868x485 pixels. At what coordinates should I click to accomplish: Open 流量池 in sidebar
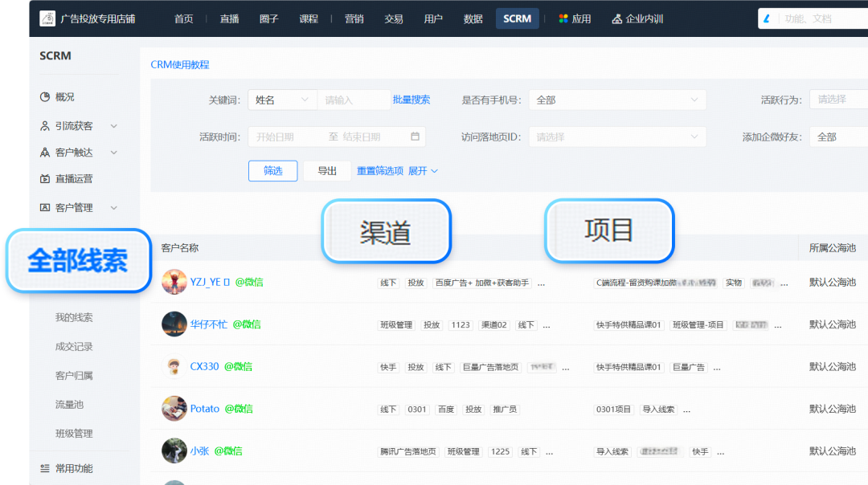[x=69, y=404]
